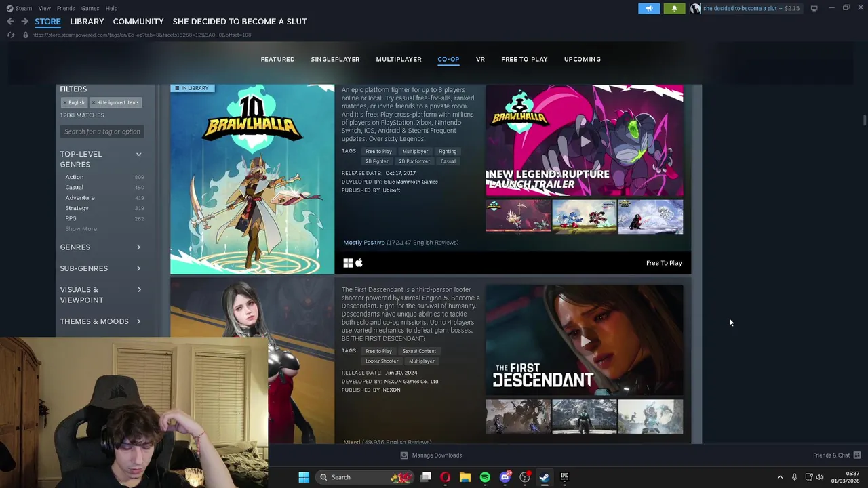This screenshot has width=868, height=488.
Task: Open Opera browser from the taskbar
Action: pyautogui.click(x=445, y=477)
